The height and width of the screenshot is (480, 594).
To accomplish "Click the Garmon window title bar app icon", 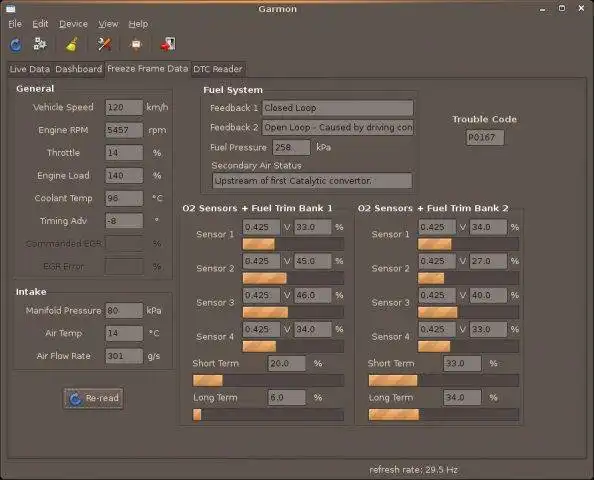I will [x=11, y=8].
